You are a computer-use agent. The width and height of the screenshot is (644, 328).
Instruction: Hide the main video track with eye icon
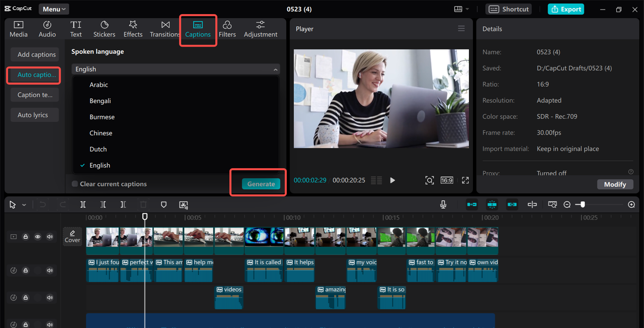point(38,237)
